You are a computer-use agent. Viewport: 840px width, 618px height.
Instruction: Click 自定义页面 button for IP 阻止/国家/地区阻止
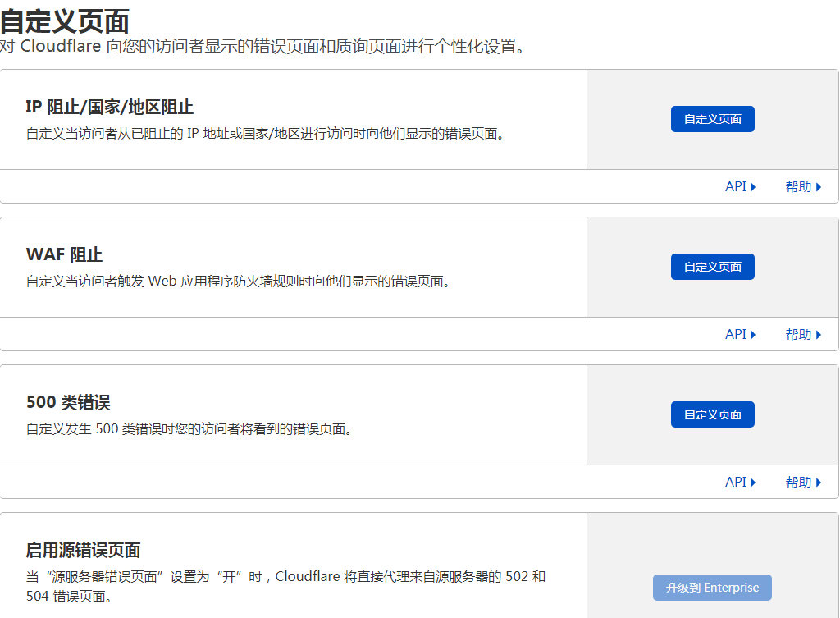(x=712, y=119)
